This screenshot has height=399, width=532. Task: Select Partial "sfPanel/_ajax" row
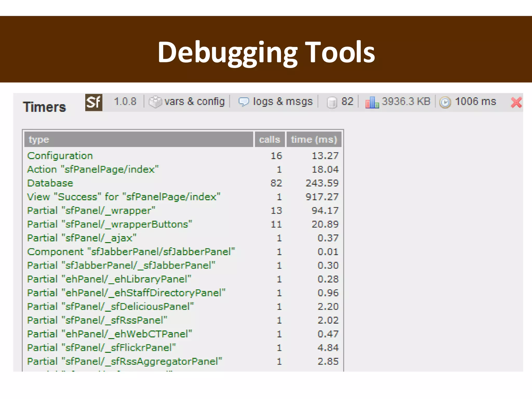pos(183,238)
